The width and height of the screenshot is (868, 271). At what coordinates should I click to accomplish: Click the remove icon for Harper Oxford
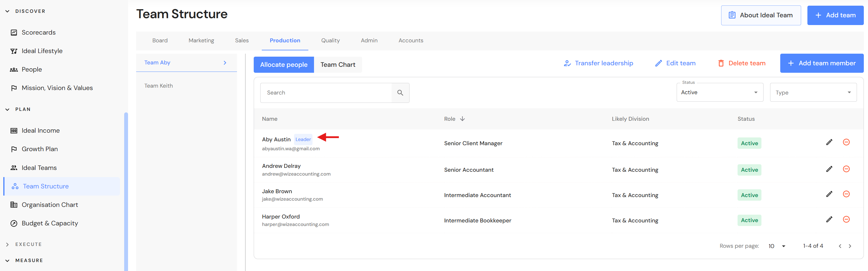[x=846, y=219]
